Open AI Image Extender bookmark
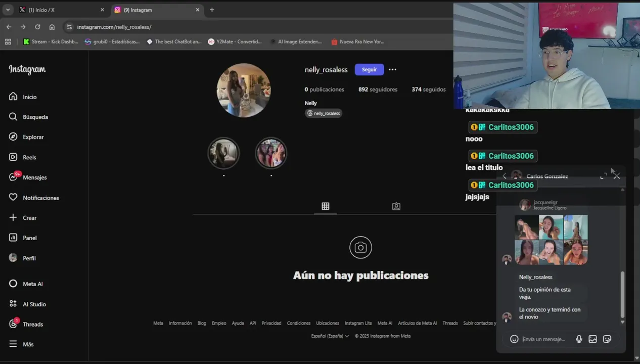This screenshot has height=364, width=640. pos(296,41)
